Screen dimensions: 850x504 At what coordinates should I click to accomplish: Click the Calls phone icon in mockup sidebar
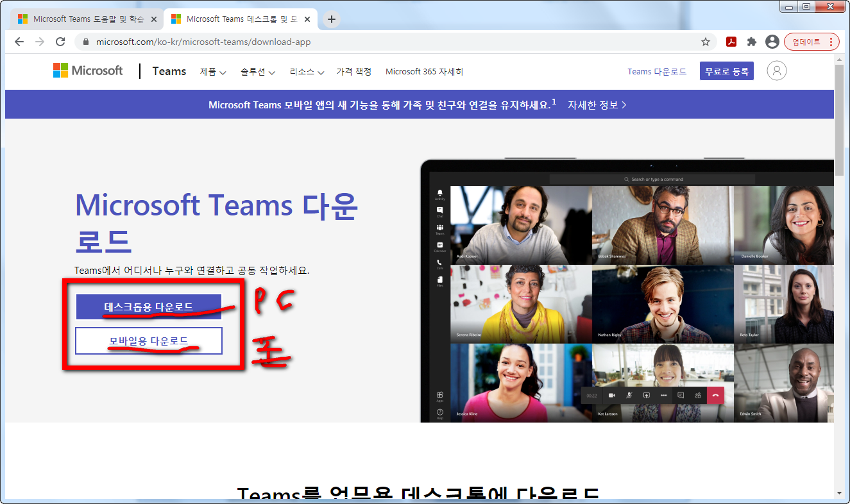point(440,264)
